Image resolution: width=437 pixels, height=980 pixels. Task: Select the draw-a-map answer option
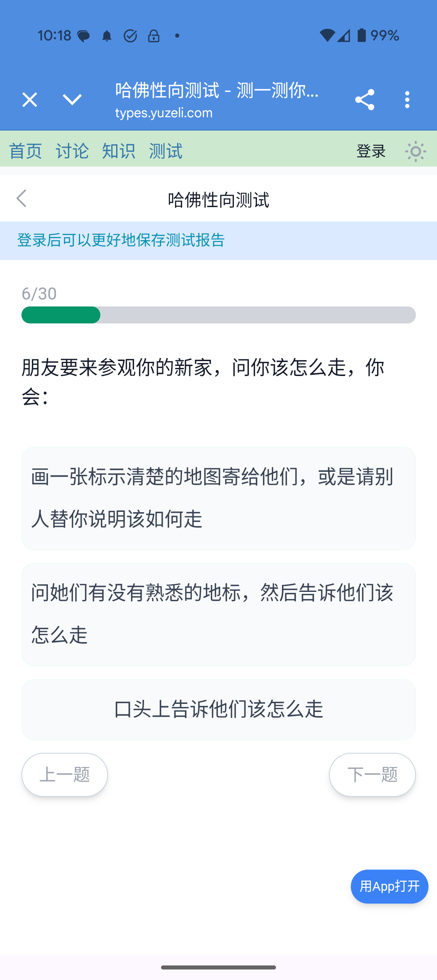(x=218, y=498)
